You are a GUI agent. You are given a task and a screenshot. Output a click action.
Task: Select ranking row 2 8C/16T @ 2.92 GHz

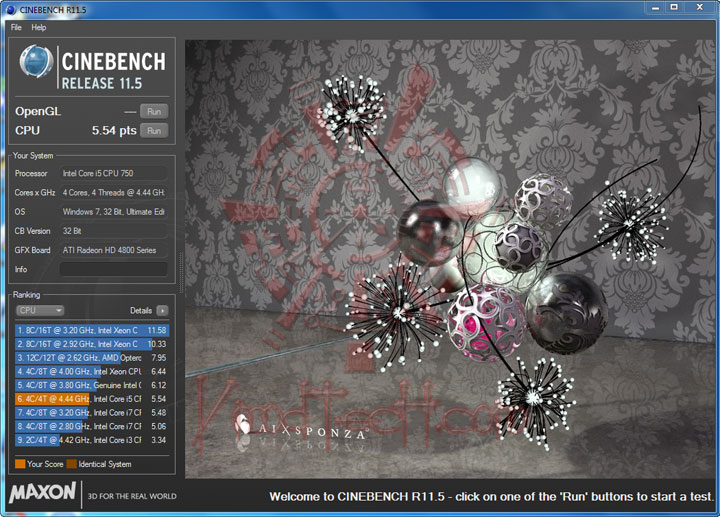tap(92, 344)
